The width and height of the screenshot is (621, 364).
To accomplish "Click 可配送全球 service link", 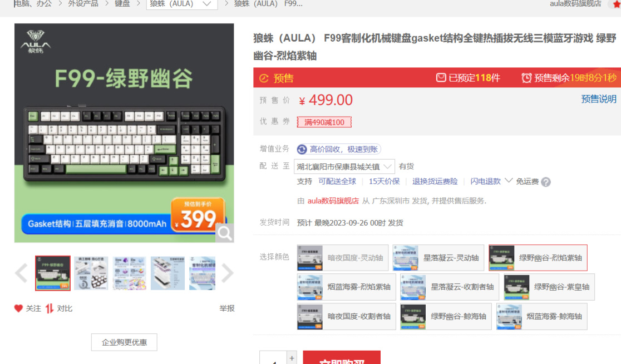I will pyautogui.click(x=337, y=181).
